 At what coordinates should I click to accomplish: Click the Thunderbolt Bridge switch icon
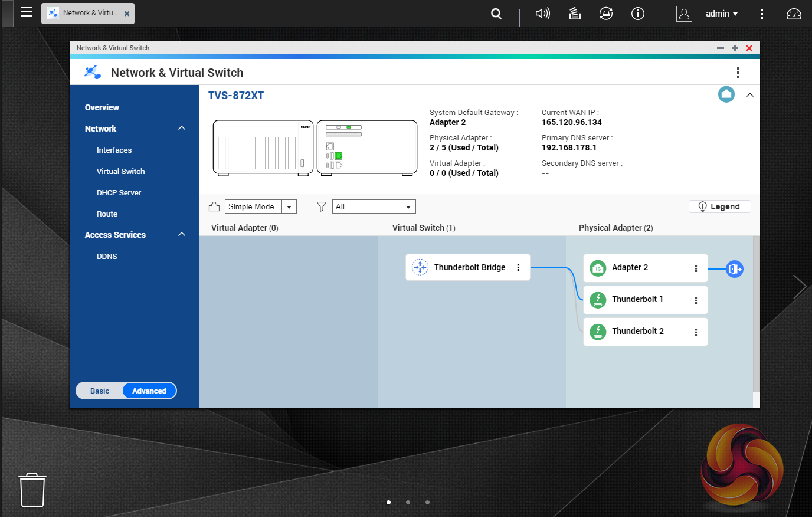pos(420,267)
